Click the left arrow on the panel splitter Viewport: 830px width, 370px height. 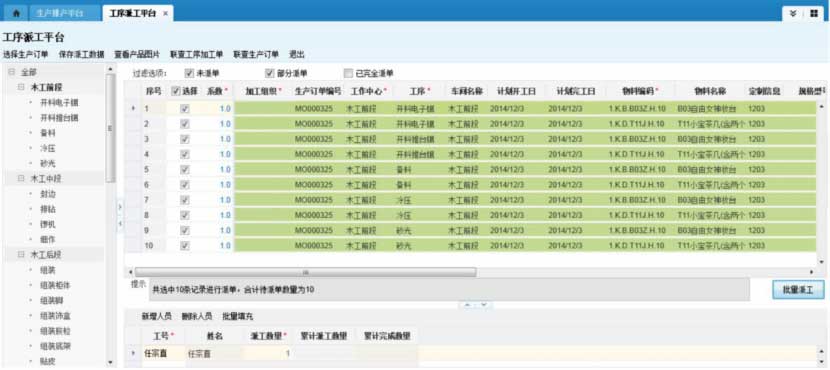pyautogui.click(x=120, y=224)
